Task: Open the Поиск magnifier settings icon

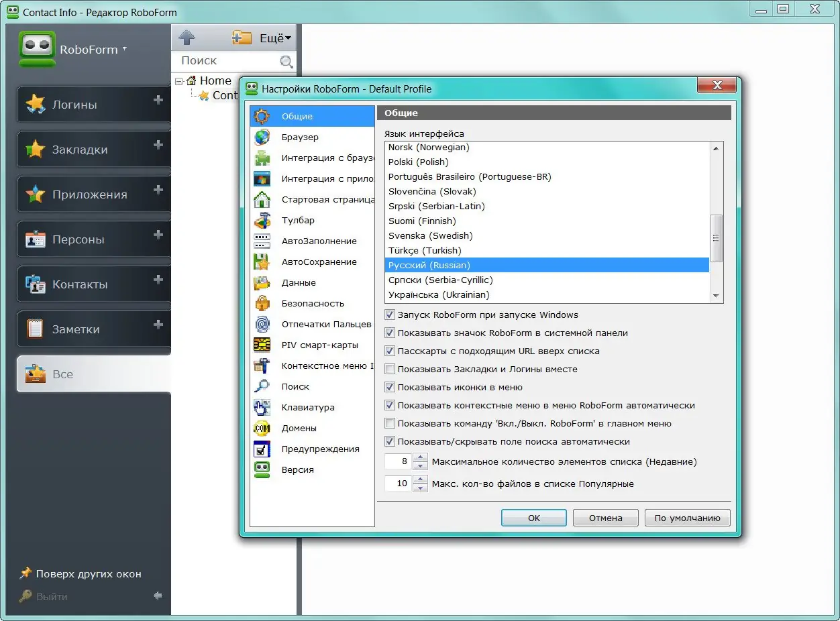Action: tap(262, 386)
